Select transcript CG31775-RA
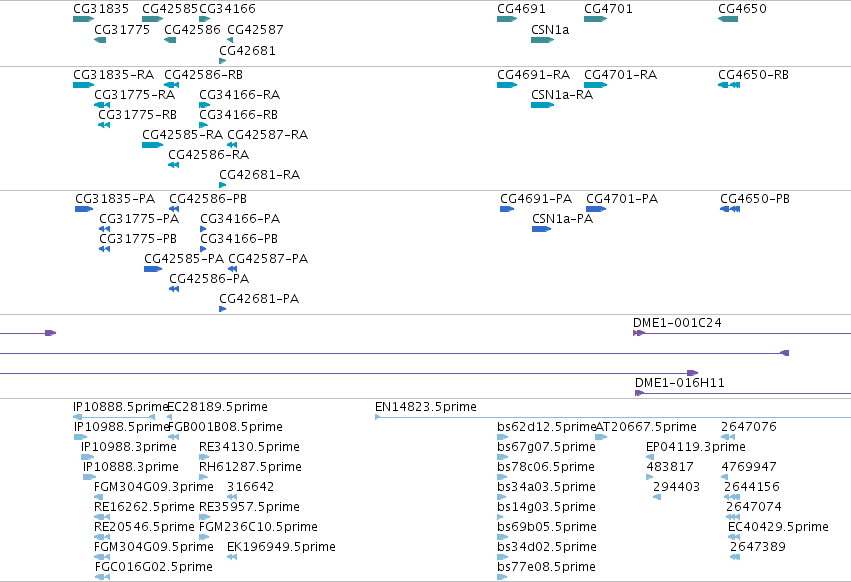Screen dimensions: 851x582 click(135, 95)
